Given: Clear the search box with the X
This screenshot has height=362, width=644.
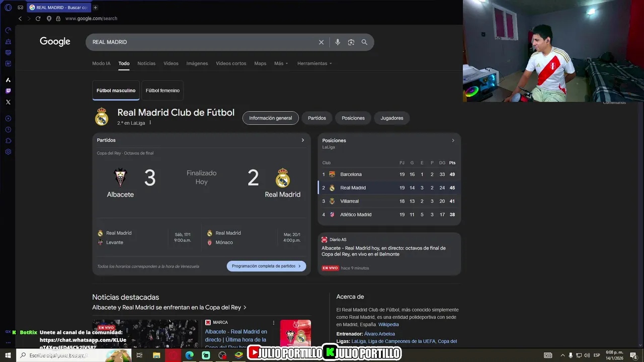Looking at the screenshot, I should [321, 42].
